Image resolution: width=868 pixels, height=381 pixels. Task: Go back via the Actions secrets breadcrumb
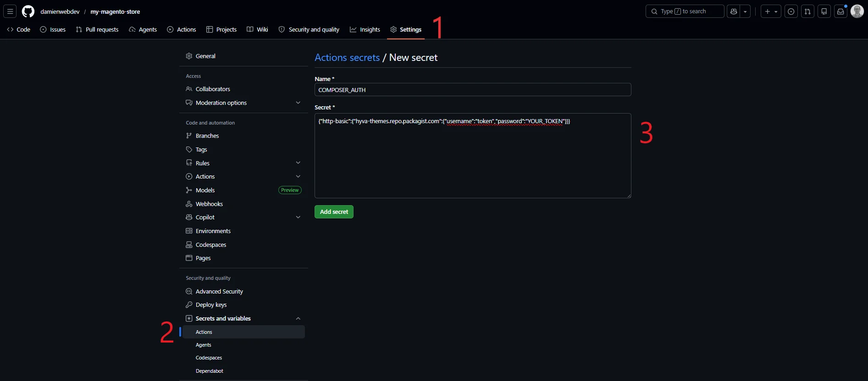point(347,57)
